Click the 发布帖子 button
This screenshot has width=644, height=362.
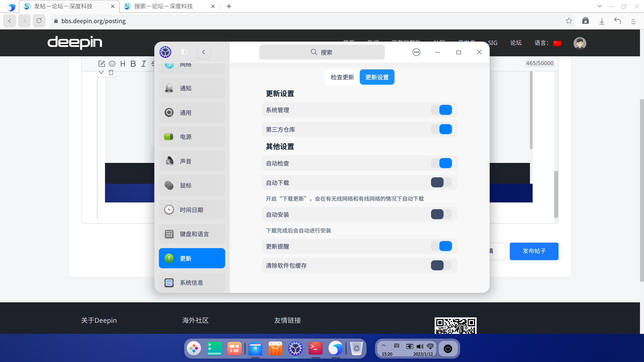click(534, 251)
